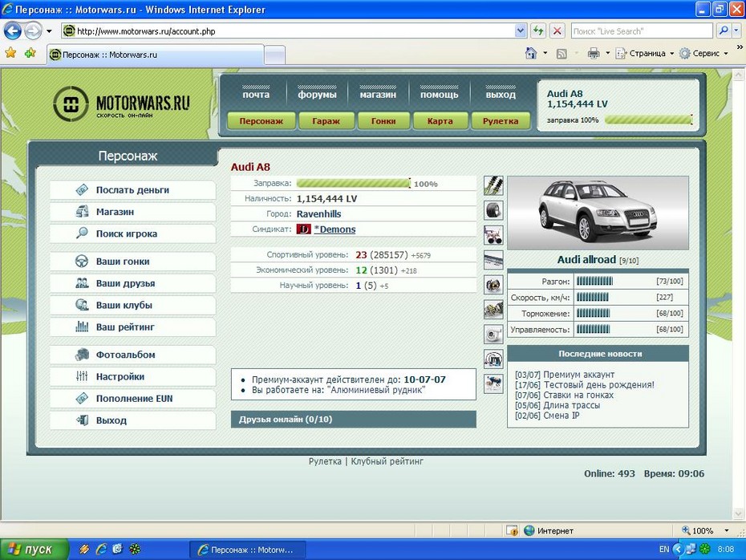Click the money icon beside Послать деньги
Viewport: 746px width, 560px height.
click(82, 190)
